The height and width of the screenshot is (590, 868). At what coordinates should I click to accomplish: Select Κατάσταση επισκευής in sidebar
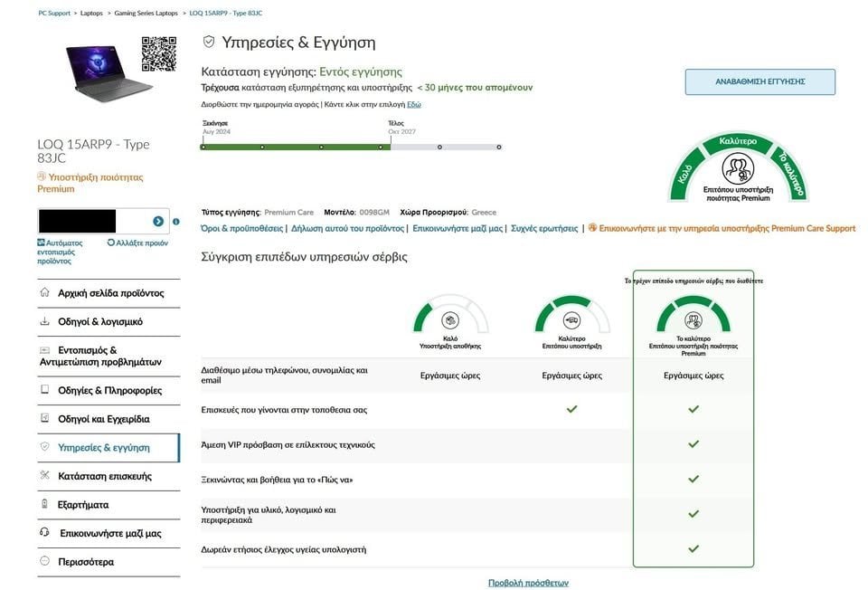(108, 476)
